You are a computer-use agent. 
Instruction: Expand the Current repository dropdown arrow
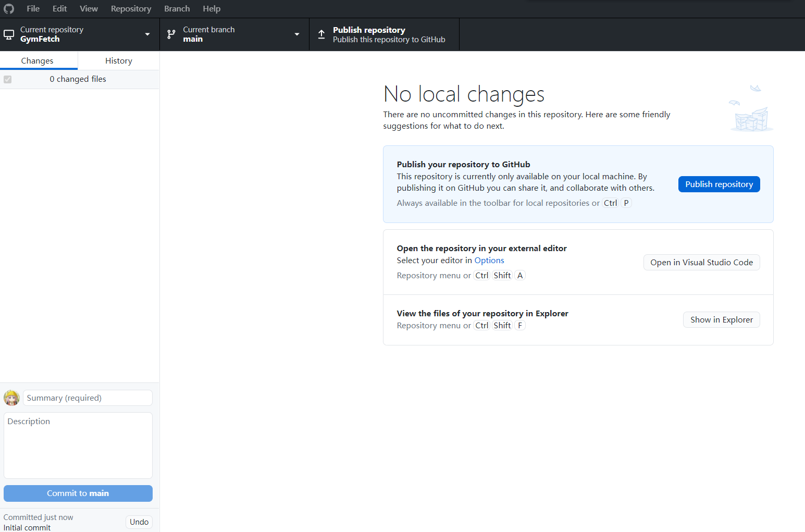147,34
